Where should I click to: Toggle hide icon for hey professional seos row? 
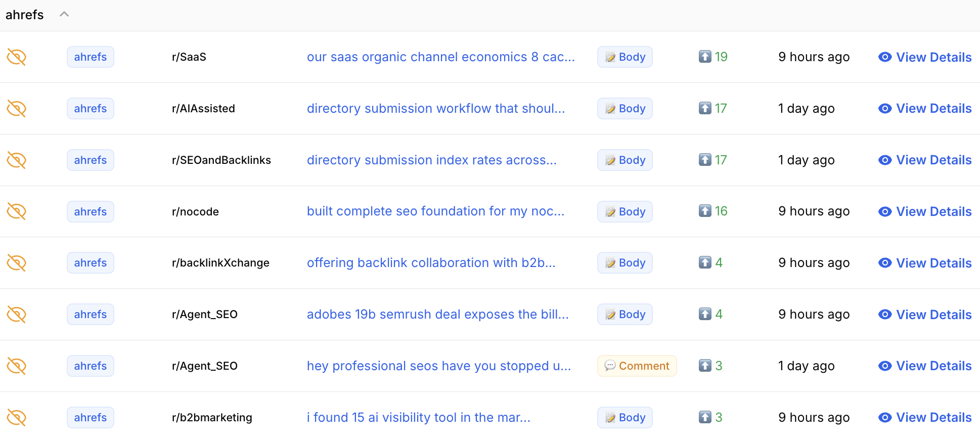coord(16,366)
